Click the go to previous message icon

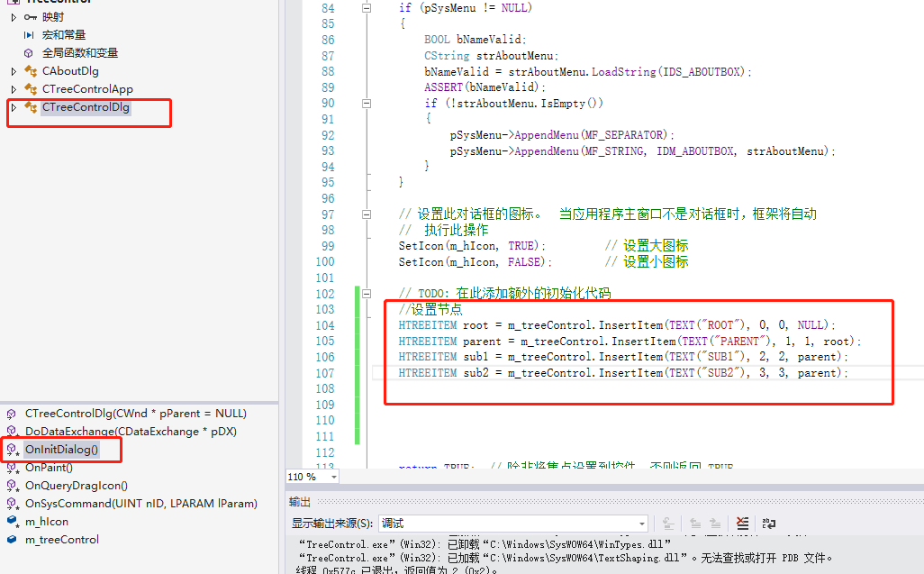pos(695,524)
